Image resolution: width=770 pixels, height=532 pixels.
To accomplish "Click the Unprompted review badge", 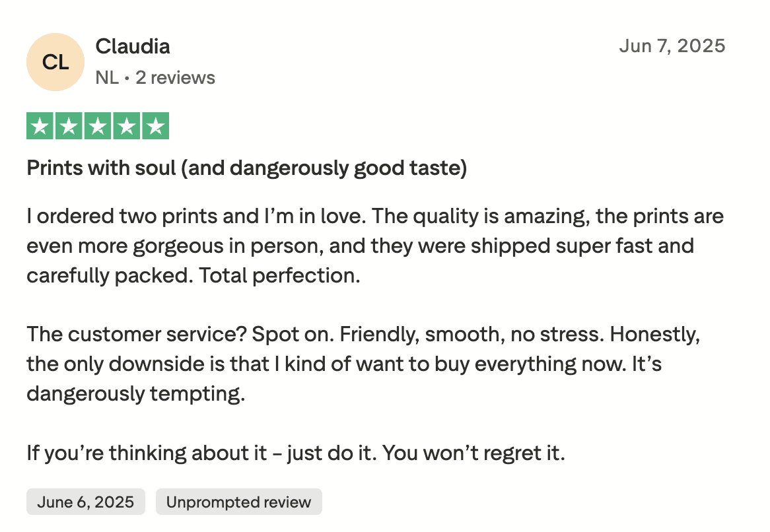I will point(238,502).
